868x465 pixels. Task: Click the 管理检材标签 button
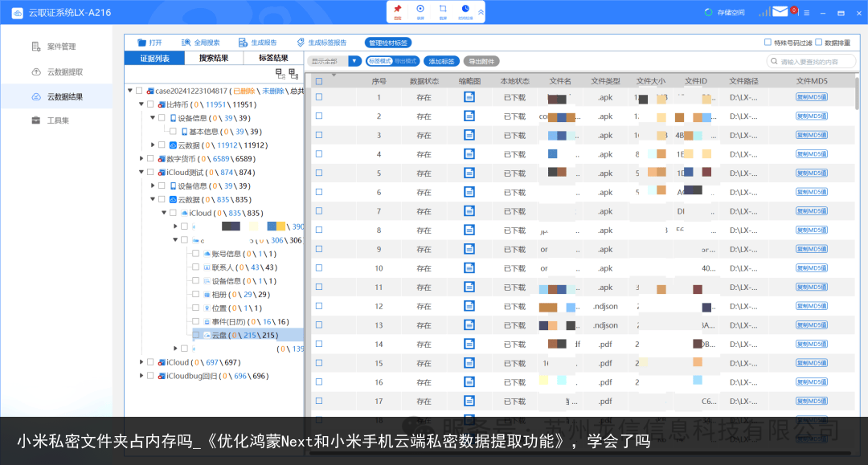[388, 43]
